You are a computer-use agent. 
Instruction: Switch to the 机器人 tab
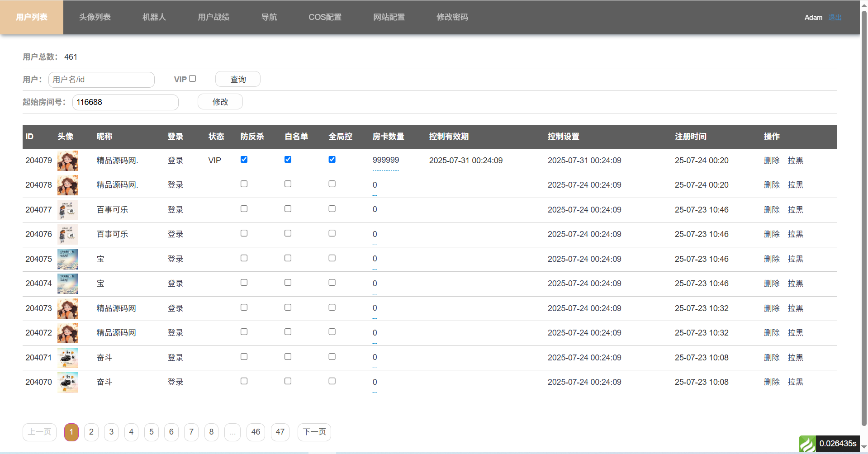pos(154,17)
